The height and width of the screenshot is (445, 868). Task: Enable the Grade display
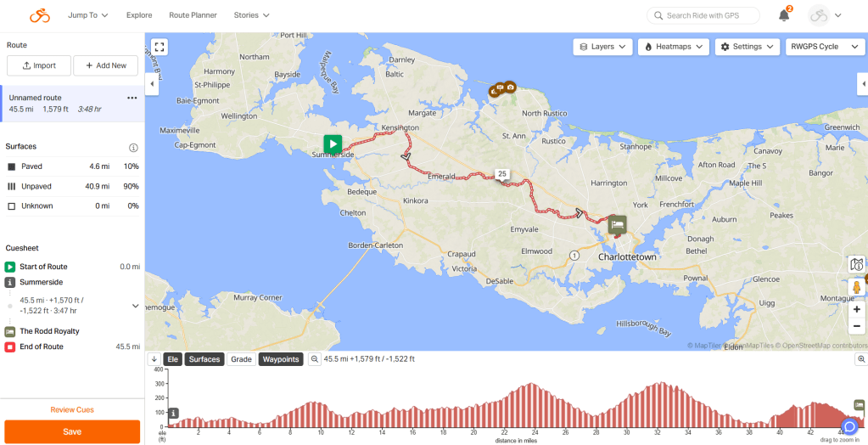[x=241, y=359]
